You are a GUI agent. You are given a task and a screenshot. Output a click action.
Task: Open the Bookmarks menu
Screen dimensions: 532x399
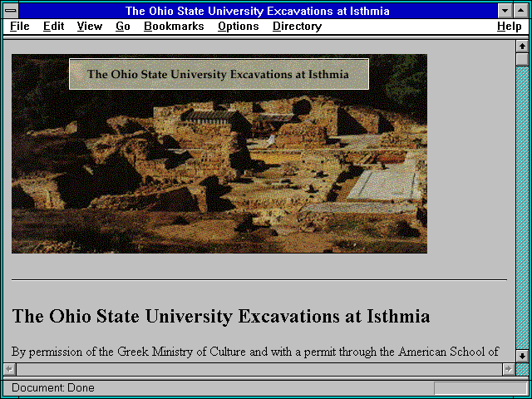pyautogui.click(x=174, y=27)
